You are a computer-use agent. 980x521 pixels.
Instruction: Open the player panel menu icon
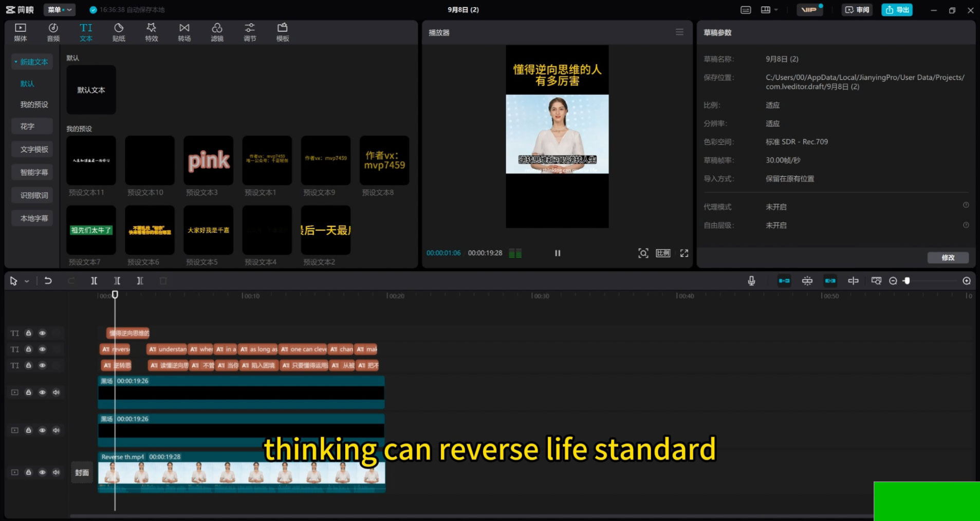tap(679, 32)
